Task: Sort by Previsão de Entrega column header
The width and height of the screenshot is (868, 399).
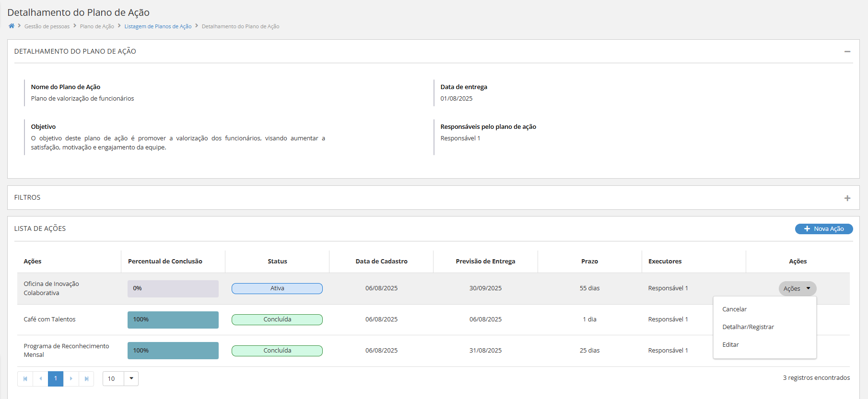Action: (x=485, y=262)
